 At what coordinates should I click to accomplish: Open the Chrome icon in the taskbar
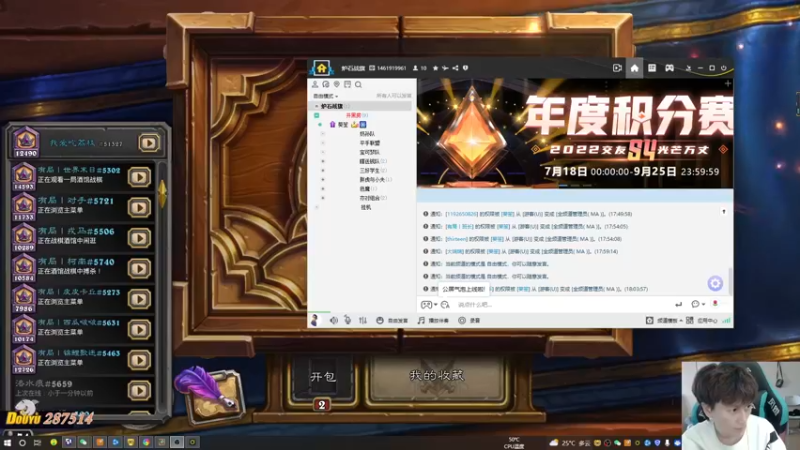click(x=146, y=442)
